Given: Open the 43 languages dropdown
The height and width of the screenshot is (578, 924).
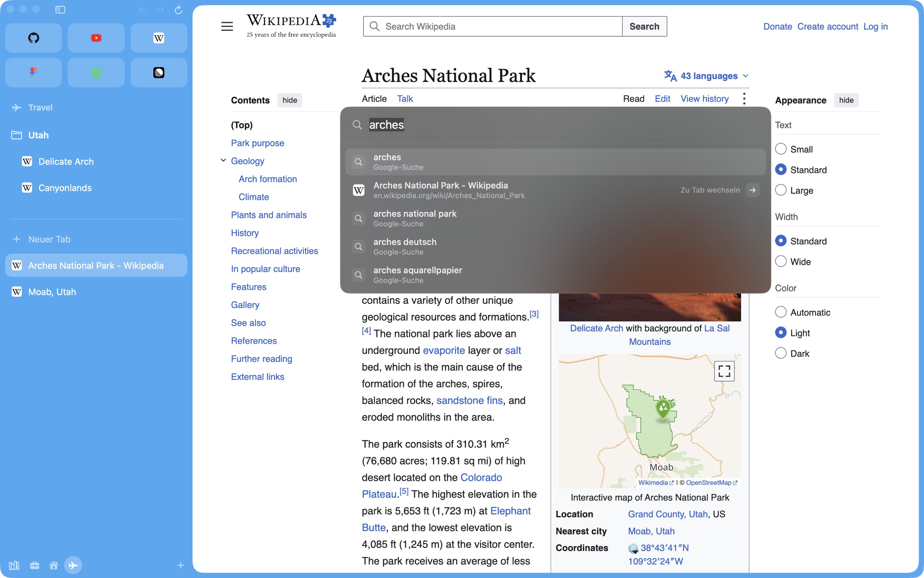Looking at the screenshot, I should click(x=706, y=76).
